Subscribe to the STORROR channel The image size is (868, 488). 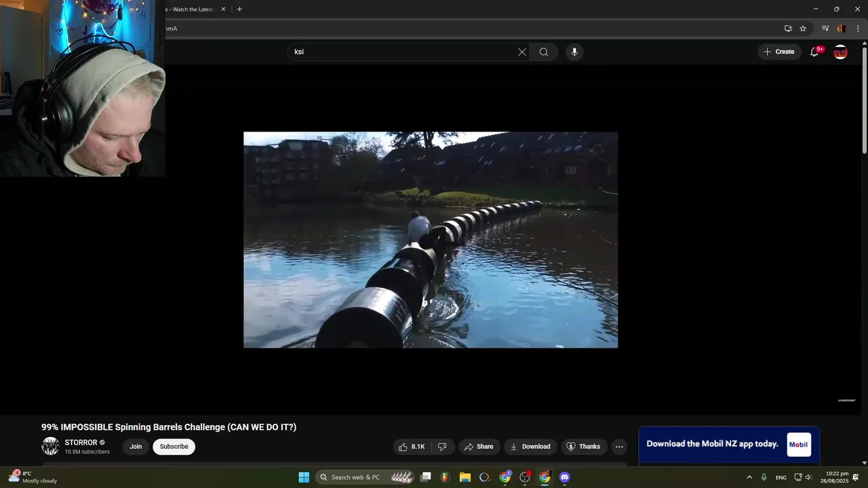[174, 447]
